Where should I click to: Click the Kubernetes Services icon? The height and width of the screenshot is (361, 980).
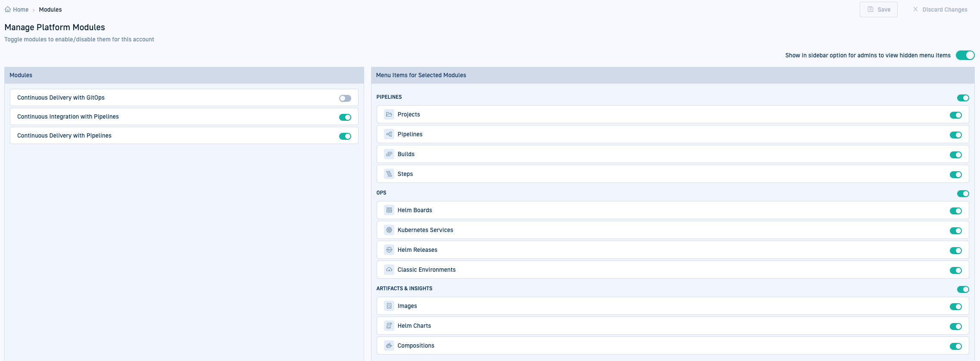(x=389, y=230)
